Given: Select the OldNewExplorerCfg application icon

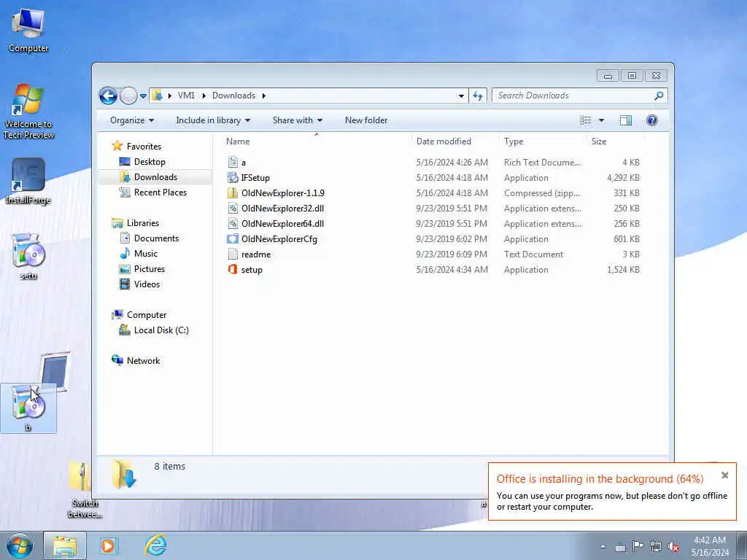Looking at the screenshot, I should [x=233, y=239].
